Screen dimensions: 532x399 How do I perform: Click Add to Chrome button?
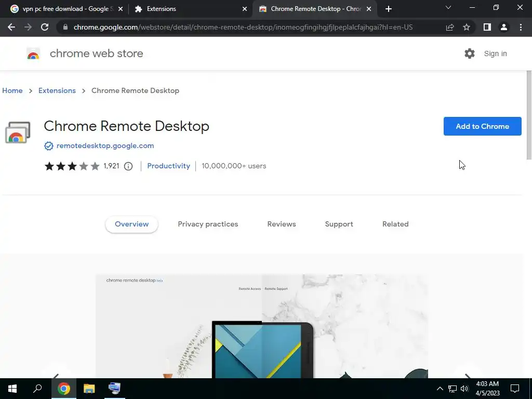(483, 126)
